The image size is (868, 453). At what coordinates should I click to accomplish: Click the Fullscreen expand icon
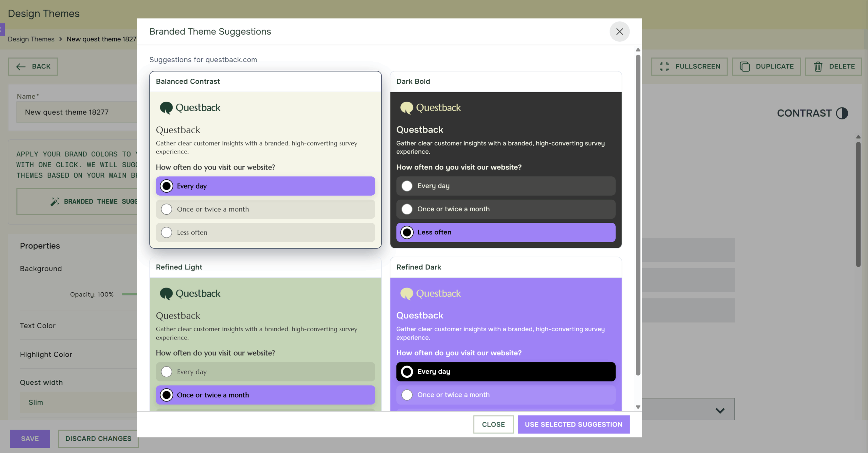(664, 66)
